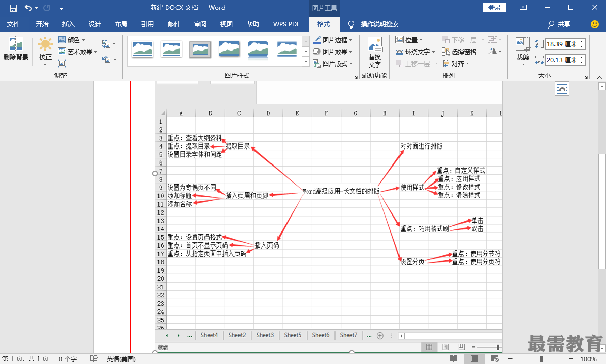Image resolution: width=606 pixels, height=364 pixels.
Task: Click the picture width input field
Action: click(x=562, y=60)
